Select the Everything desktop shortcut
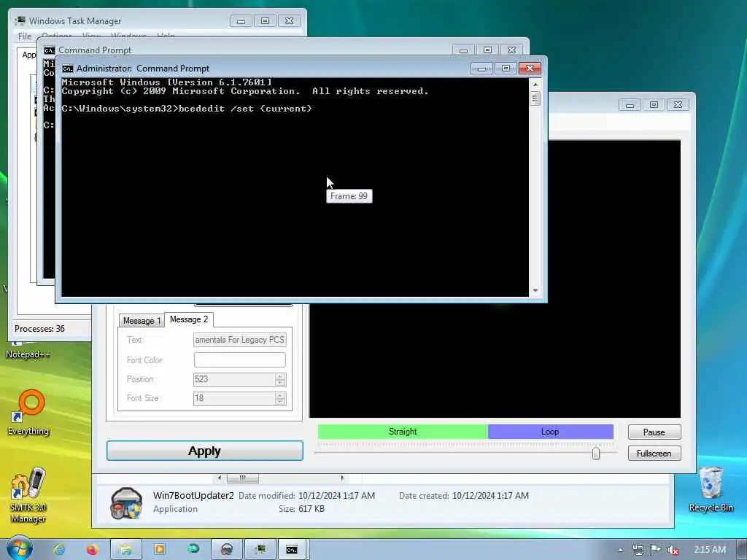The width and height of the screenshot is (747, 560). point(28,413)
